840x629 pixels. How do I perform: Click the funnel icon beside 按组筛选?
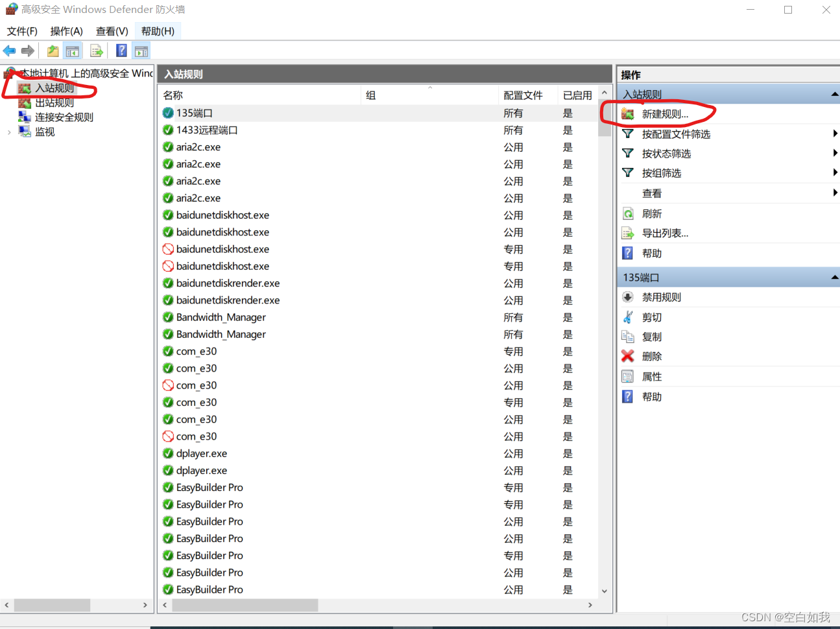point(627,173)
